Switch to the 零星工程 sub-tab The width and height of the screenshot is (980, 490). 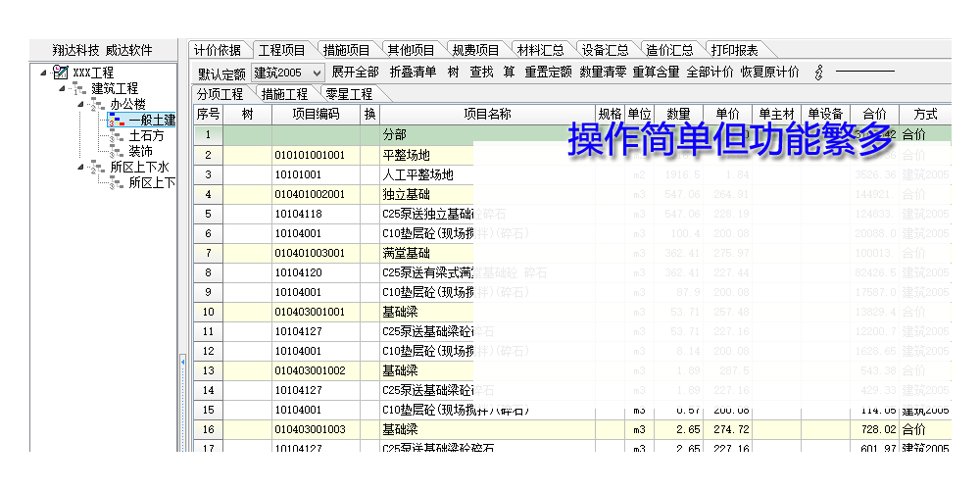click(349, 95)
